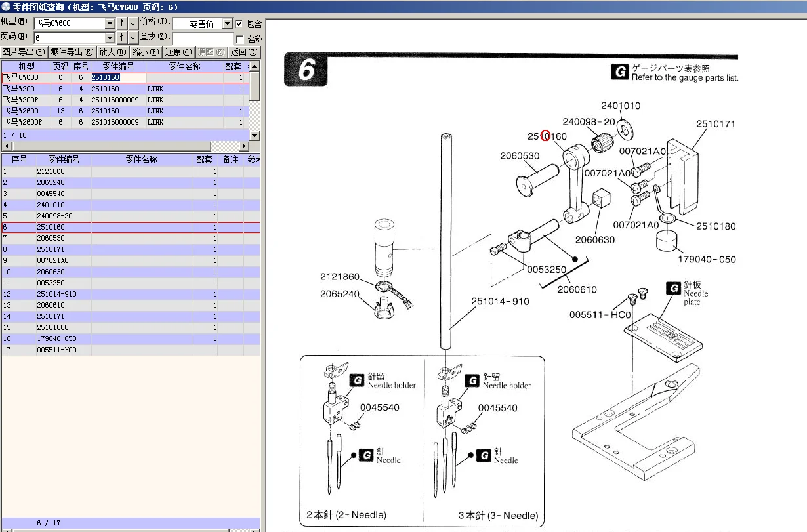
Task: Select part 007021A0 in parts list
Action: [131, 260]
